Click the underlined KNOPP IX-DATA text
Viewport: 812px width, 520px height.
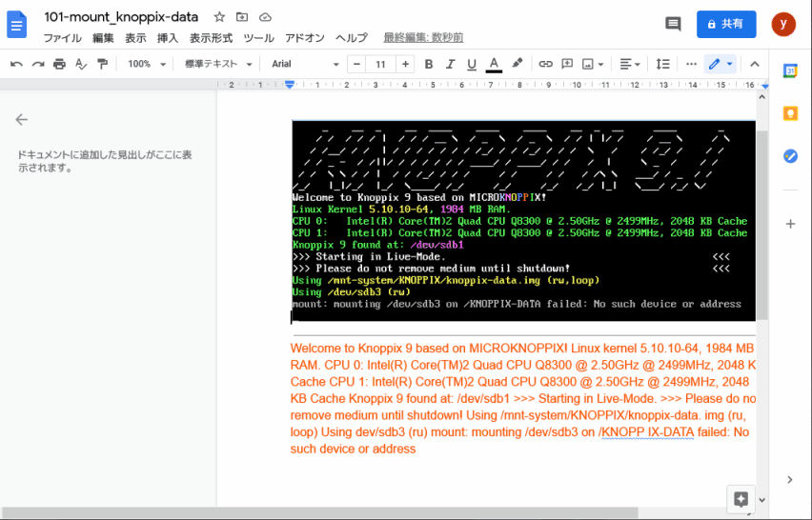pos(647,432)
